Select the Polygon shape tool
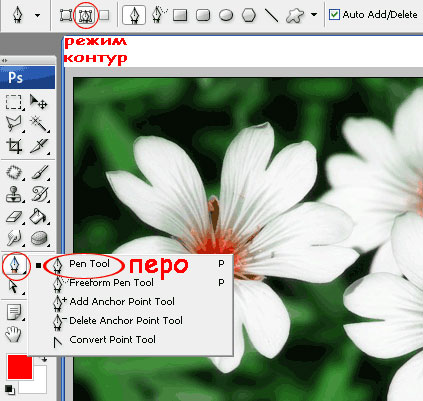 249,15
